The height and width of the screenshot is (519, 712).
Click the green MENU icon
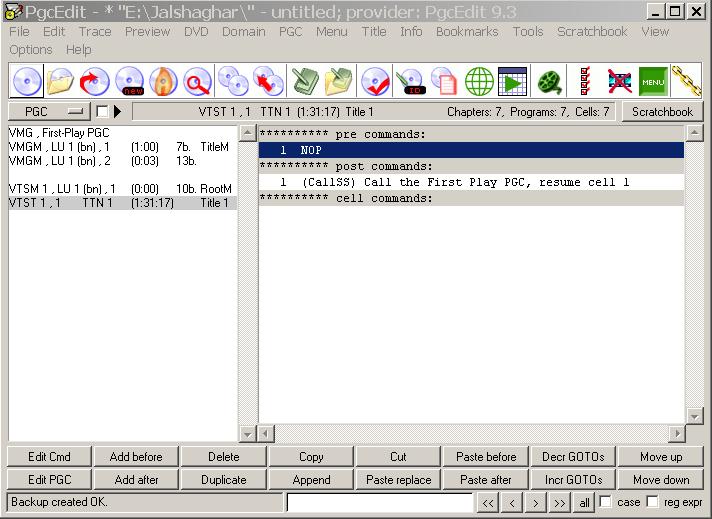653,82
